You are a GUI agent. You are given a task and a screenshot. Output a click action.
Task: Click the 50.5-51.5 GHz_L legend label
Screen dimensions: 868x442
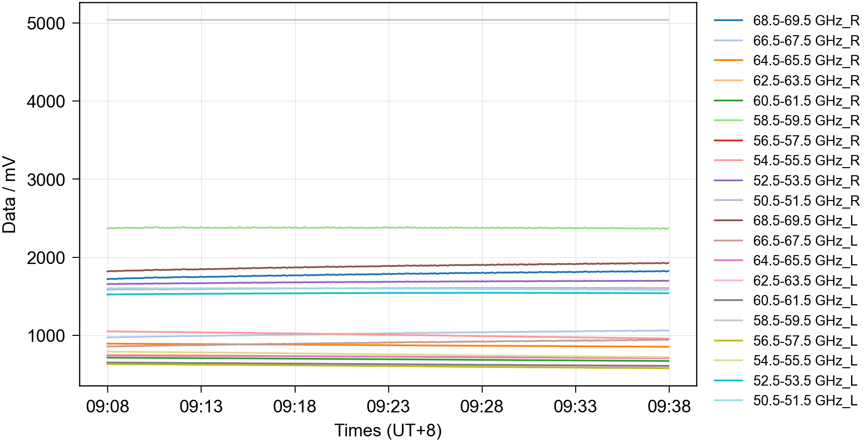(805, 401)
